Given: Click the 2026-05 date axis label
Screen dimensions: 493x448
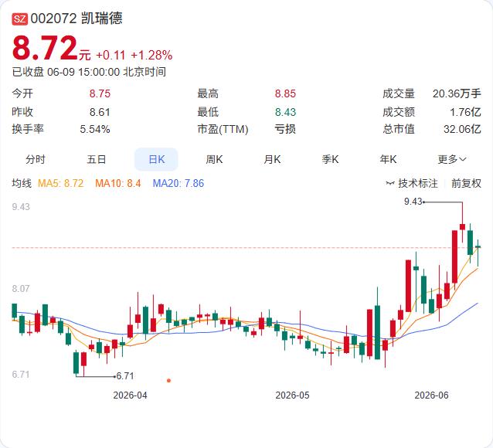Looking at the screenshot, I should (292, 395).
